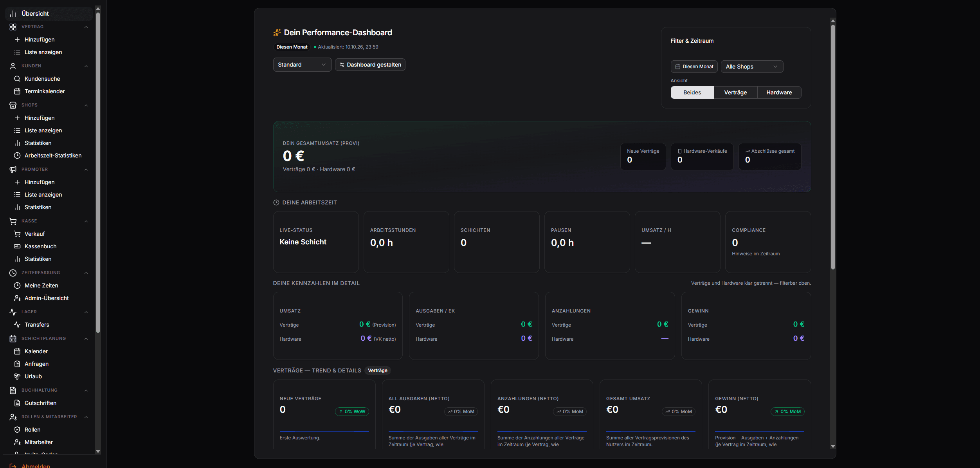Open the Standard layout dropdown
Viewport: 980px width, 468px height.
tap(302, 65)
